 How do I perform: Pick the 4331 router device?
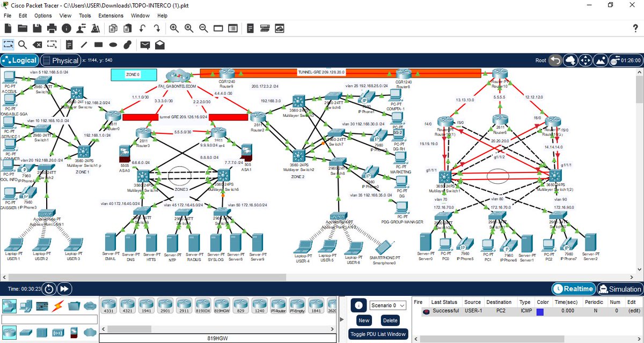pos(109,306)
